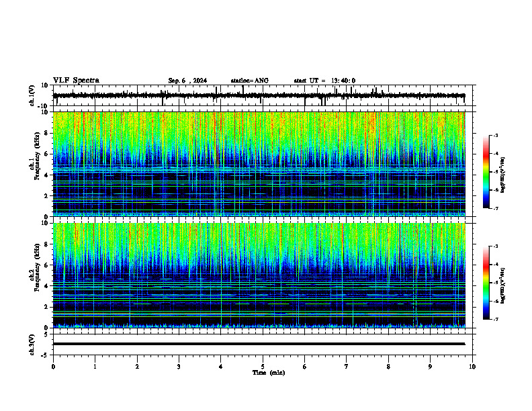Click the ch.1 spectrogram plot area
Screen dimensions: 532x411
[x=259, y=164]
